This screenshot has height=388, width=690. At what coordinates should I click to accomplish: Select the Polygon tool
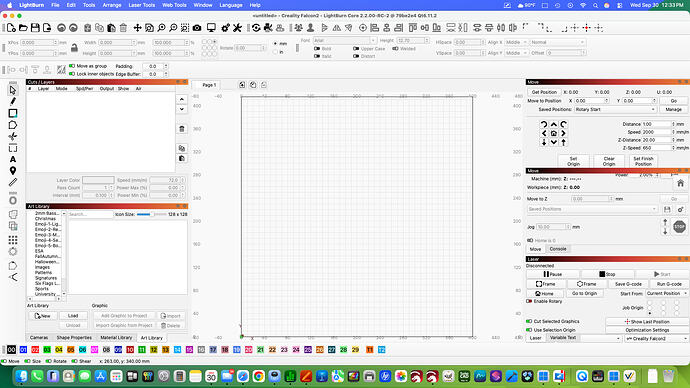click(13, 125)
